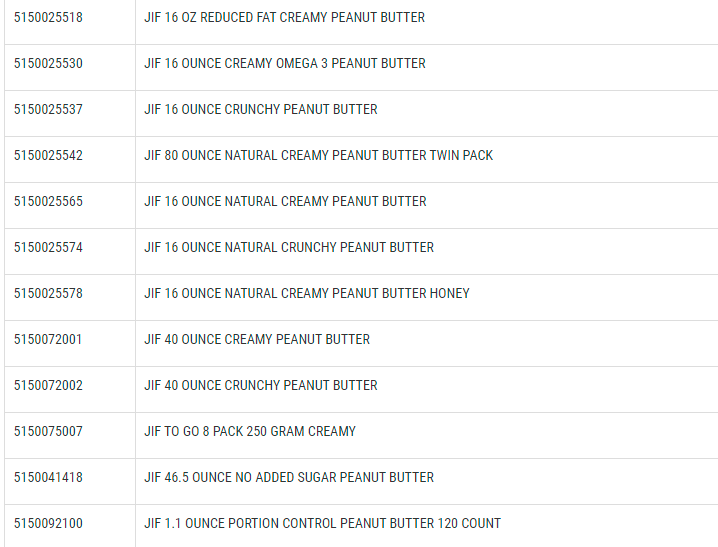
Task: Select JIF 1.1 Ounce Portion Control 120 Count
Action: click(x=322, y=524)
